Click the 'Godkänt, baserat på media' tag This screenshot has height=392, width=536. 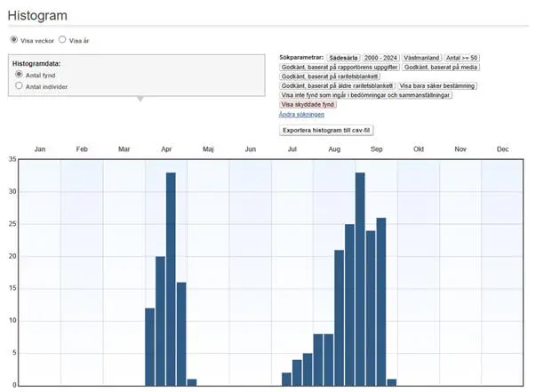441,67
